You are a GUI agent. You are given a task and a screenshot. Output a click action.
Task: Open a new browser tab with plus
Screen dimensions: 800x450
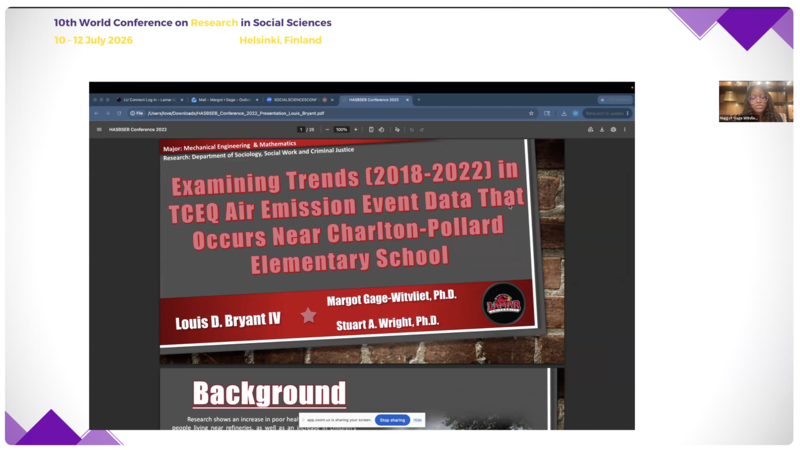click(x=419, y=99)
